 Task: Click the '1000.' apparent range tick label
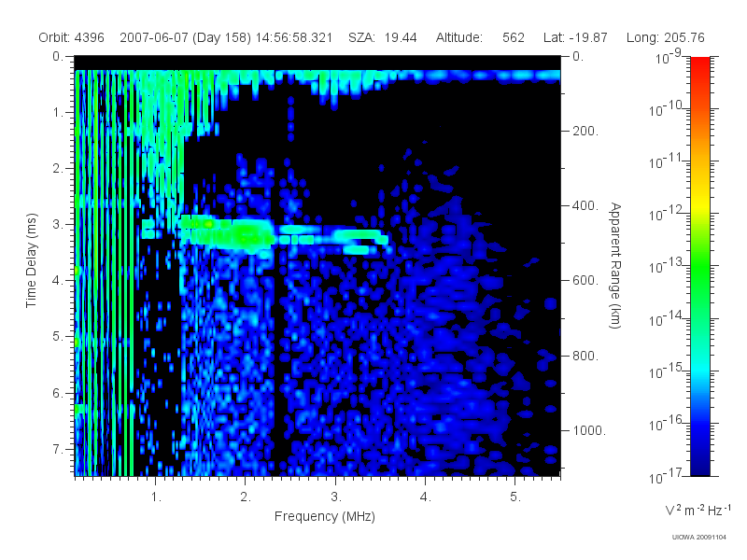click(x=589, y=430)
